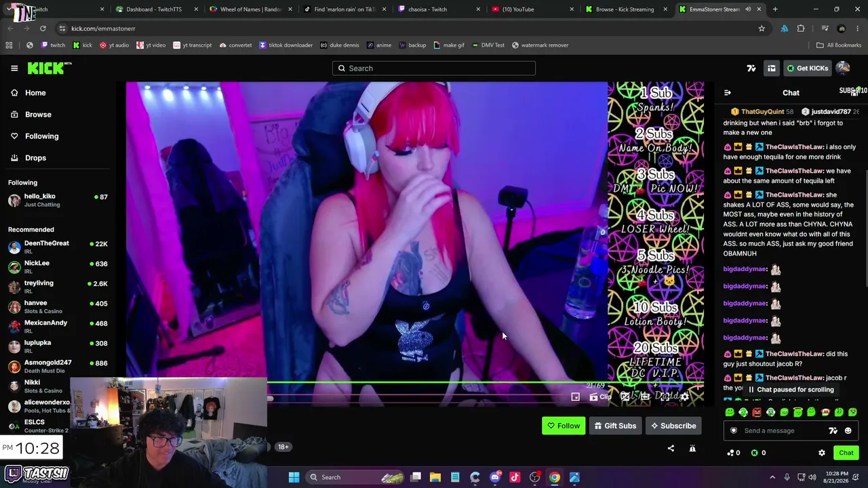Collapse the chat panel with arrow icon

728,93
